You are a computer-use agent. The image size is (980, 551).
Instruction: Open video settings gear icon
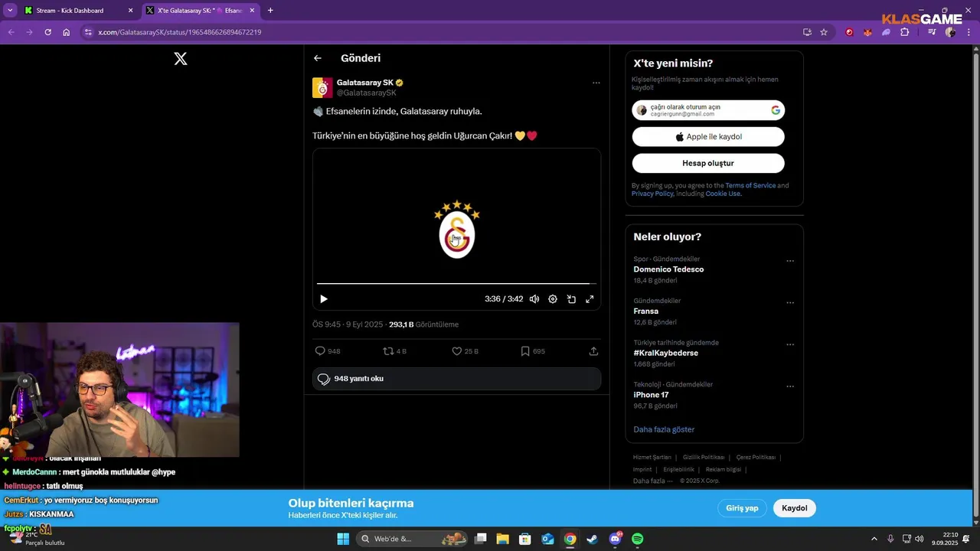pos(553,299)
